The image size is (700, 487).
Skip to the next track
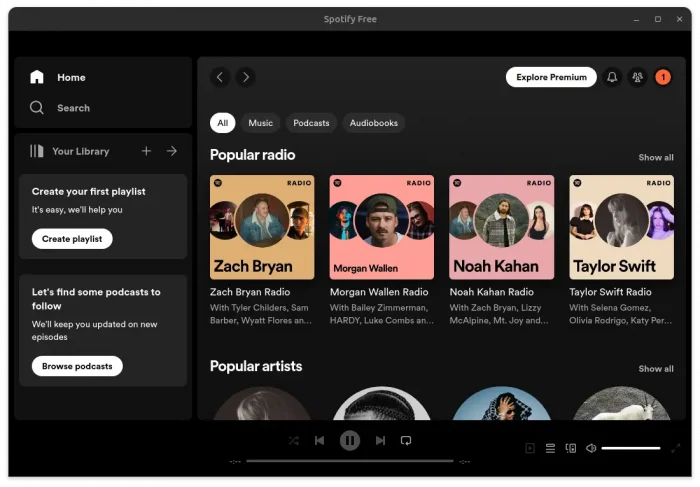point(380,440)
